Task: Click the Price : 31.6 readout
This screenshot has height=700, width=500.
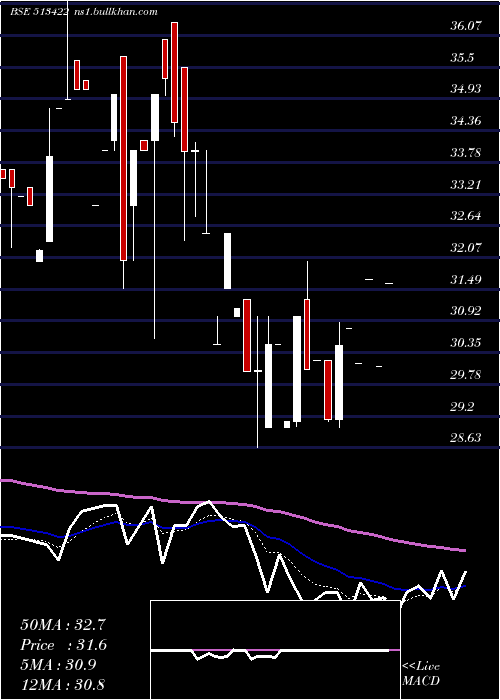Action: click(63, 645)
